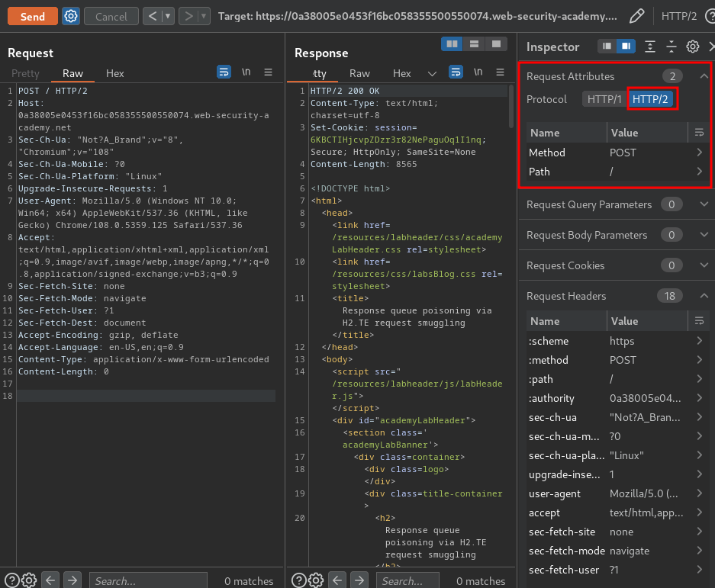Set Inspector layout to left-docked view
Screen dimensions: 715x588
(x=607, y=46)
